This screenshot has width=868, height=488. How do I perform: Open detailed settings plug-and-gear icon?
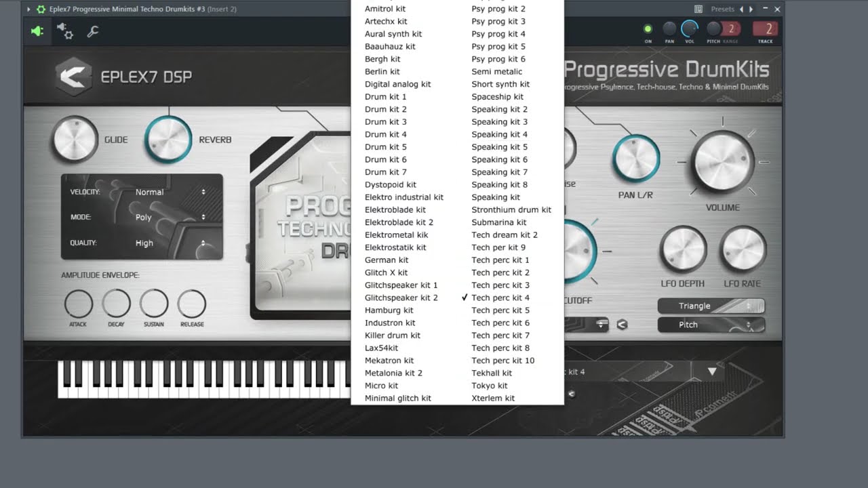[65, 31]
